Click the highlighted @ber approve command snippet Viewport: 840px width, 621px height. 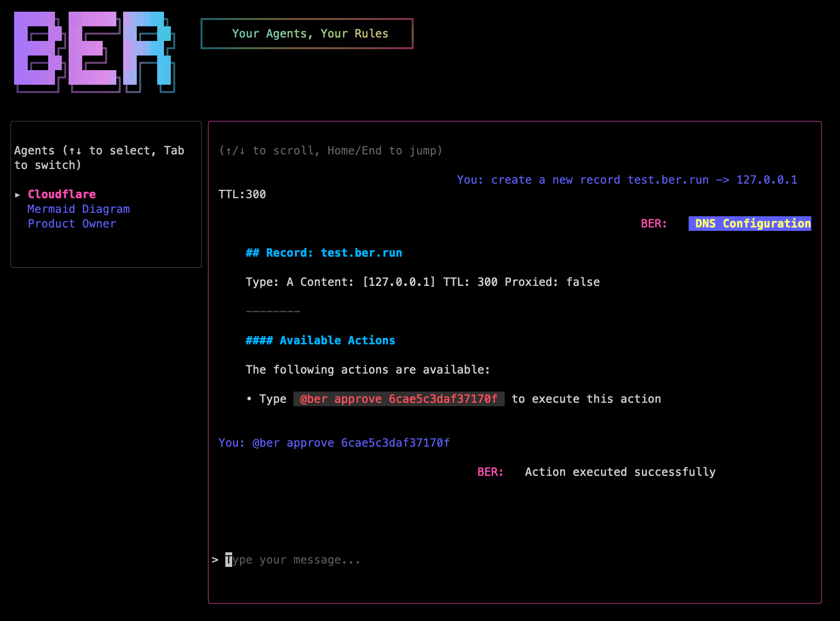pos(399,399)
